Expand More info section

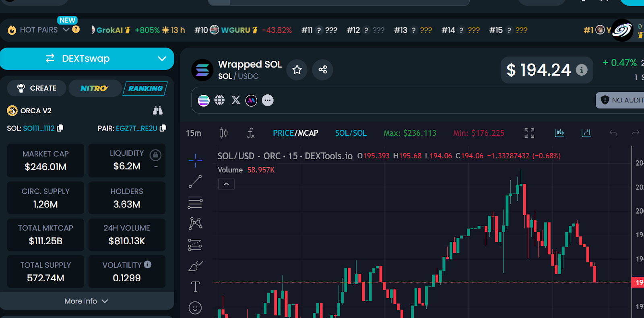coord(87,301)
